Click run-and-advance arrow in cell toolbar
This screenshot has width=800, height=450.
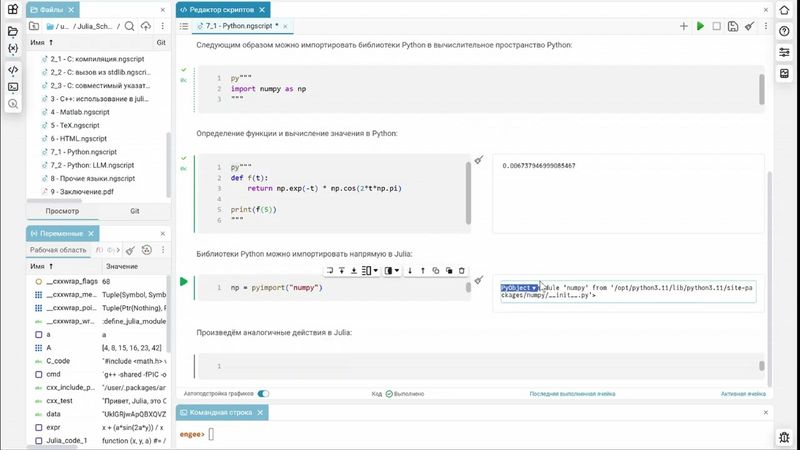tap(330, 270)
